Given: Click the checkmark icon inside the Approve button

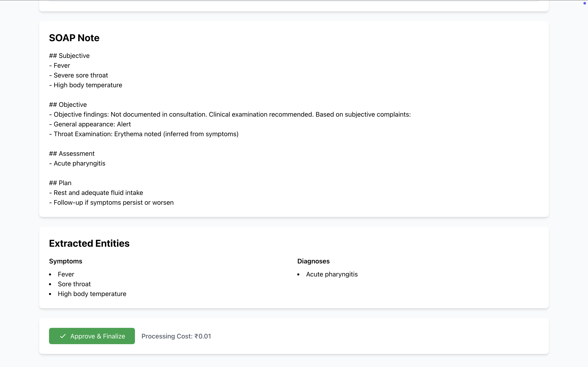Looking at the screenshot, I should [62, 336].
